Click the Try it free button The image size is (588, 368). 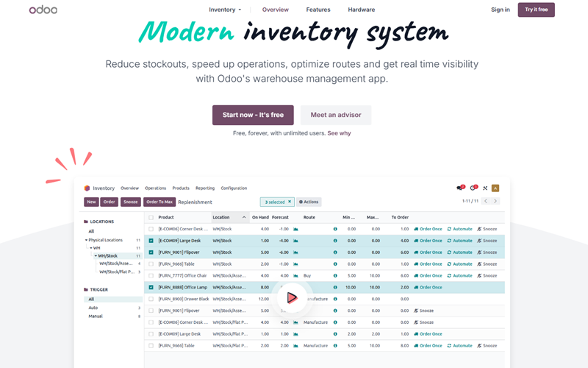[x=537, y=10]
